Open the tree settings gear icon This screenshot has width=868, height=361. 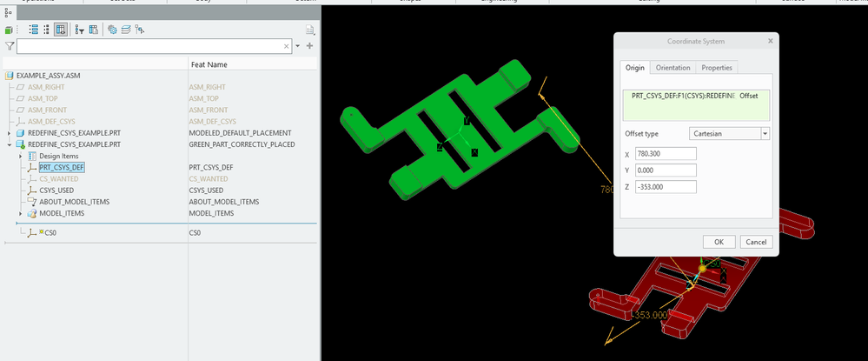(112, 30)
